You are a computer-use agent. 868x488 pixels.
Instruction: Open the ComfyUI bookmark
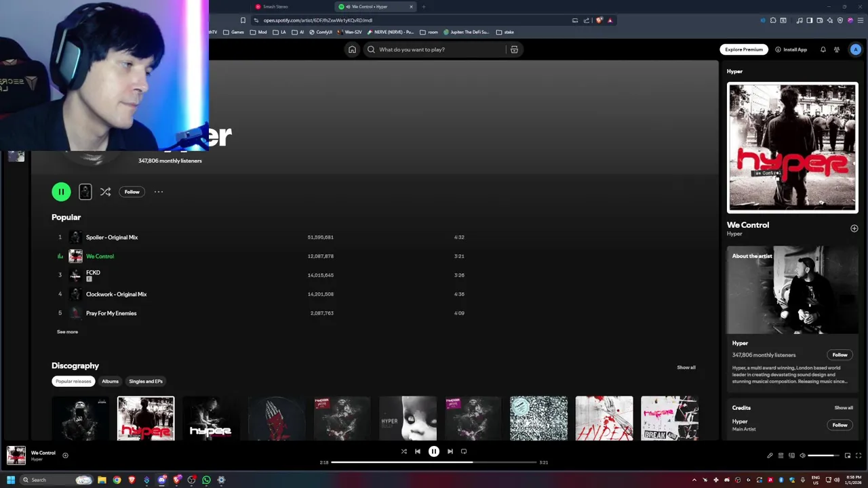[x=321, y=32]
